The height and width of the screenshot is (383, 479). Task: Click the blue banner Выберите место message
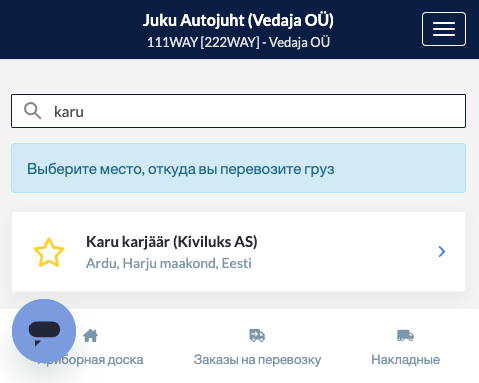pyautogui.click(x=239, y=168)
